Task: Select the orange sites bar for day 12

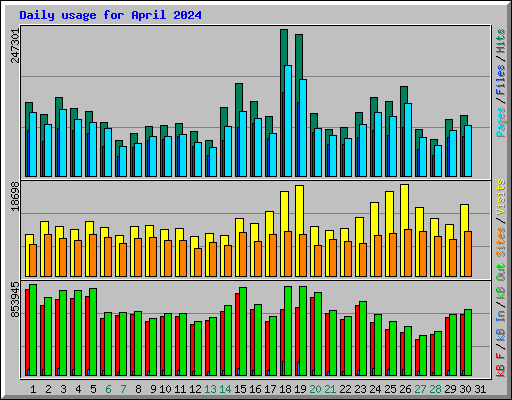Action: 198,262
